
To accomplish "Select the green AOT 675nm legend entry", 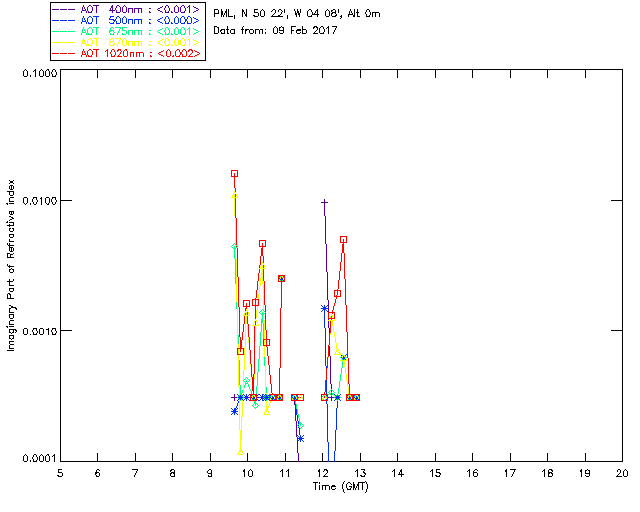I will [x=127, y=31].
